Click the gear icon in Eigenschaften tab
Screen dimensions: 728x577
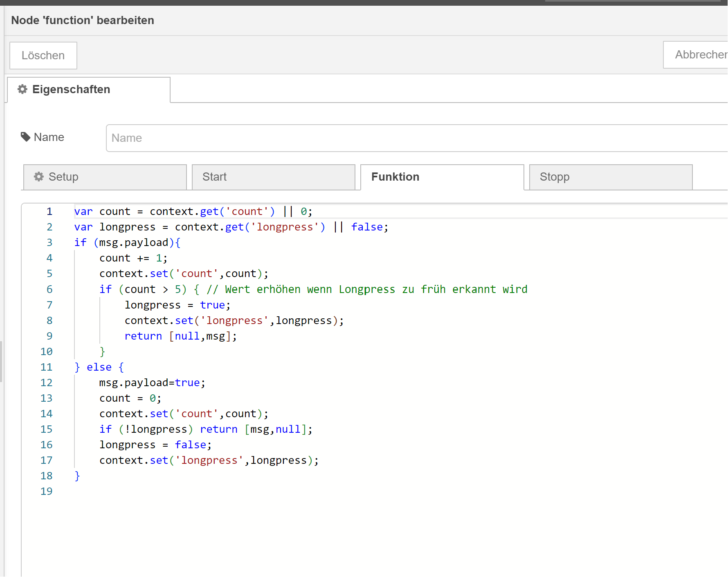[22, 89]
